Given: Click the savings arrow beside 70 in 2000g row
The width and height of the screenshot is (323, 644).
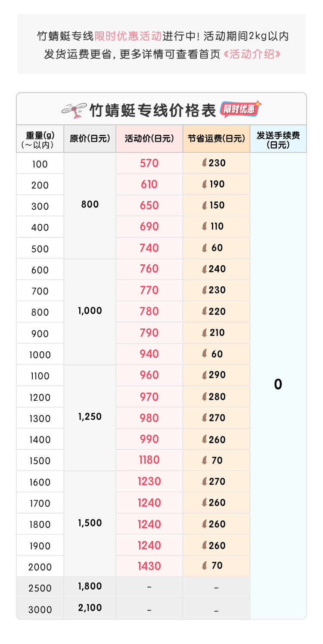Looking at the screenshot, I should click(x=204, y=566).
